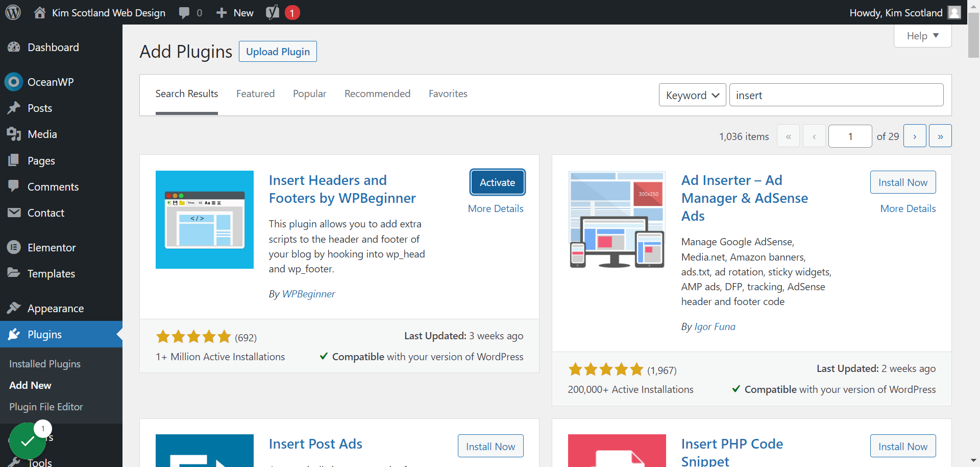Click the Comments speech bubble sidebar icon

pyautogui.click(x=14, y=186)
